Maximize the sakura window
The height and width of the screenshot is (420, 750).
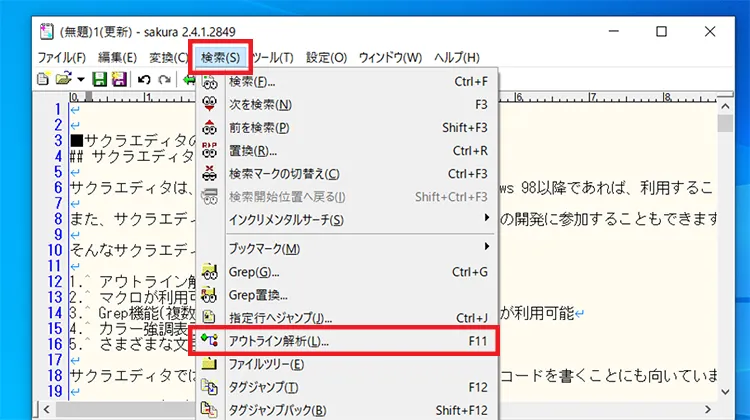click(x=662, y=32)
